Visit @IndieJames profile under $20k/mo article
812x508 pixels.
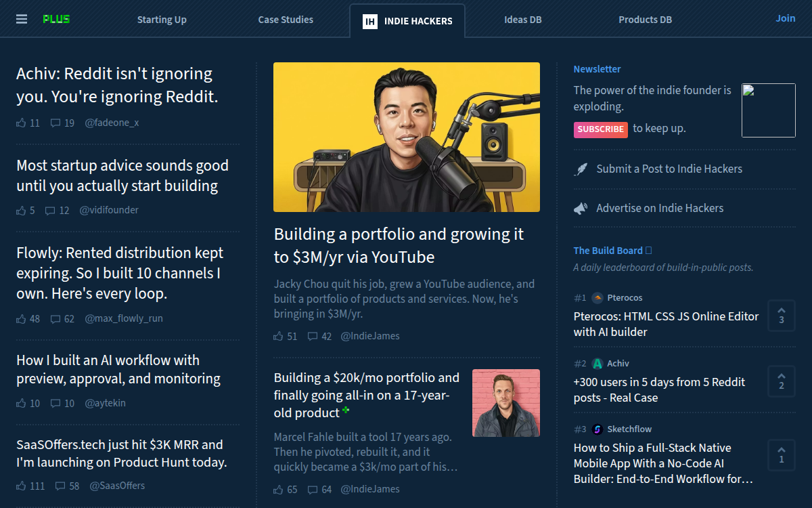coord(370,489)
